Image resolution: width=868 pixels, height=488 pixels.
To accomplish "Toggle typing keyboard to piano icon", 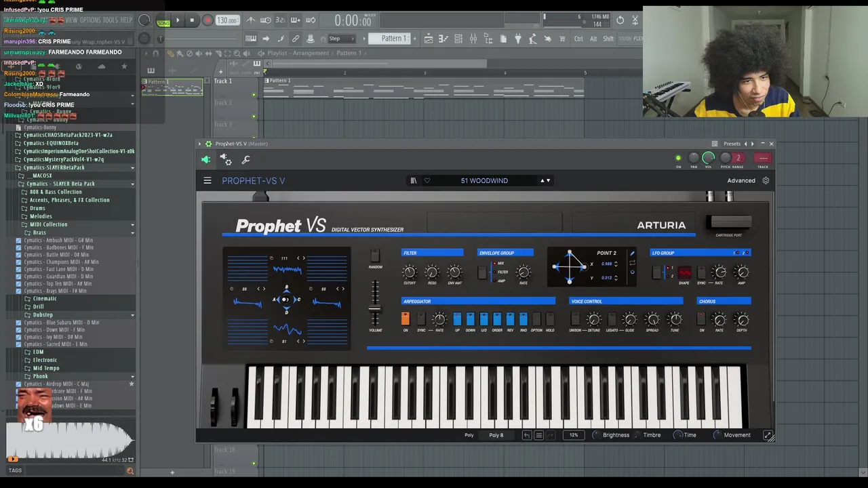I will coord(251,39).
